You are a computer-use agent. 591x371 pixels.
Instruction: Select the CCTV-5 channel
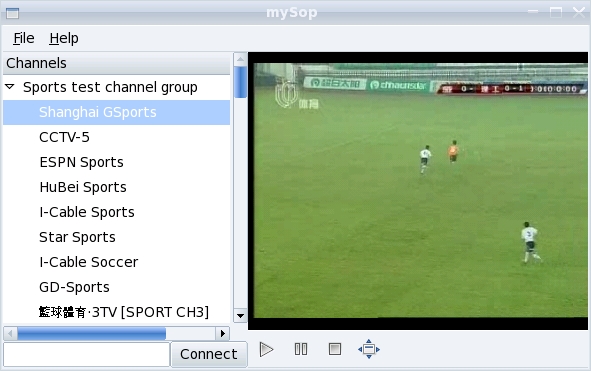pyautogui.click(x=116, y=137)
